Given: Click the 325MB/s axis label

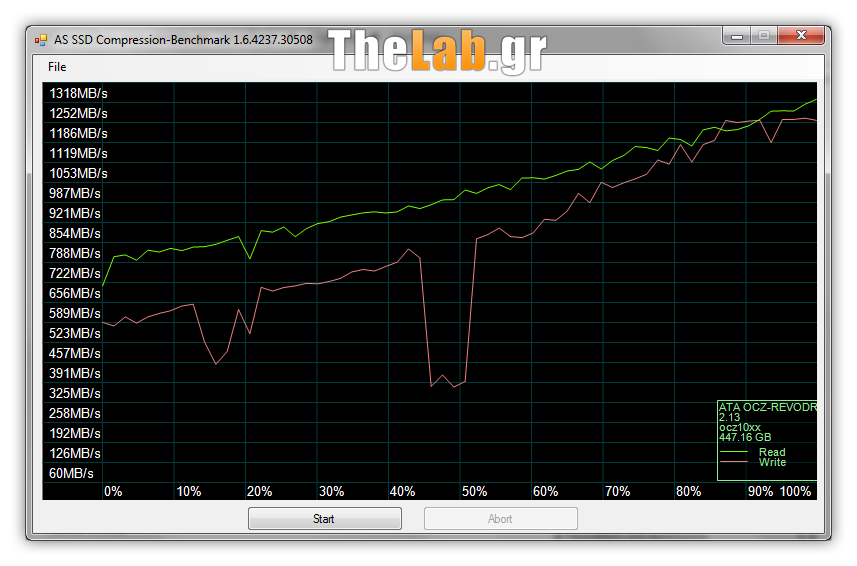Looking at the screenshot, I should 75,393.
